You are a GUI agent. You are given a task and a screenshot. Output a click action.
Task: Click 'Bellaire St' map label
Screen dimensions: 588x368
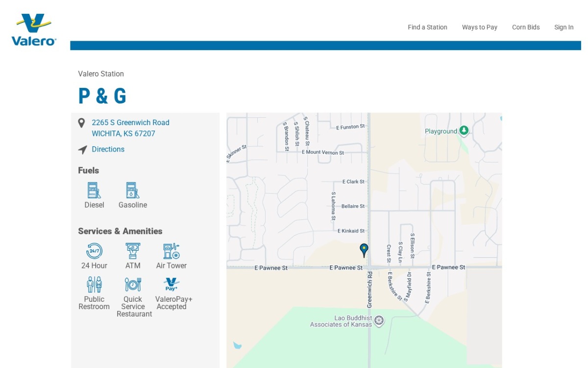(x=353, y=206)
